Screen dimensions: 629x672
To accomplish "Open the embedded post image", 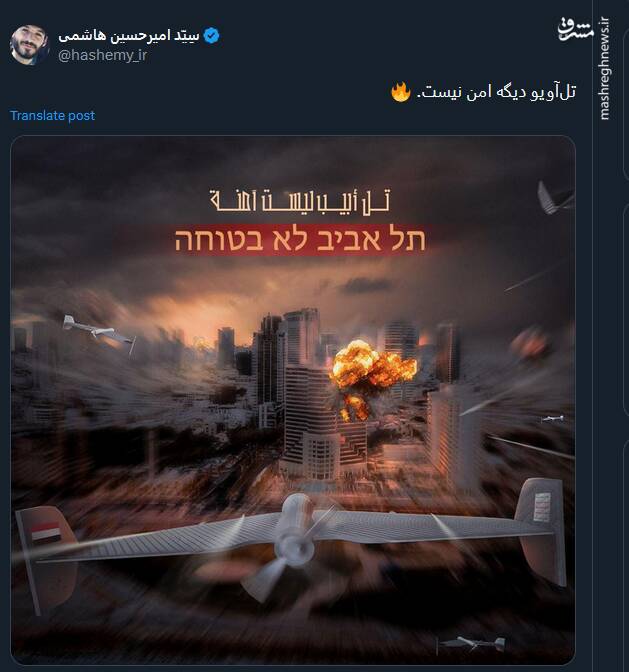I will click(293, 400).
